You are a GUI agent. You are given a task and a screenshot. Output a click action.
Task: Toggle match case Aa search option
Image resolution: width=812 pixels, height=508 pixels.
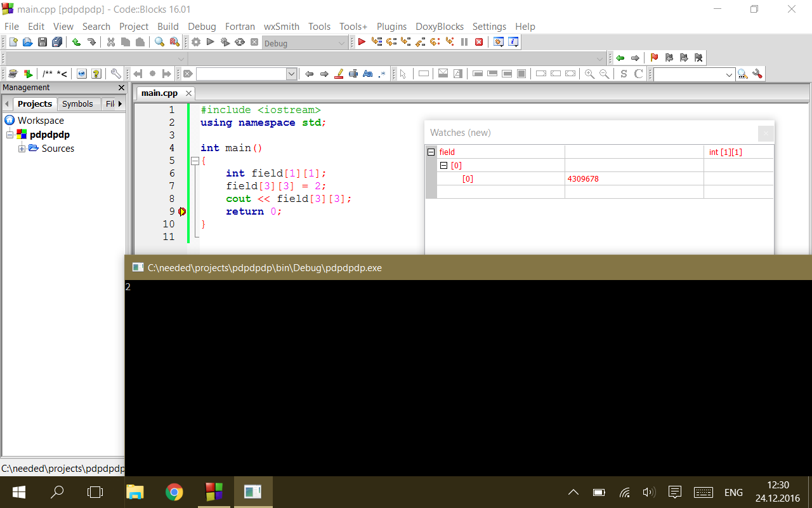368,74
